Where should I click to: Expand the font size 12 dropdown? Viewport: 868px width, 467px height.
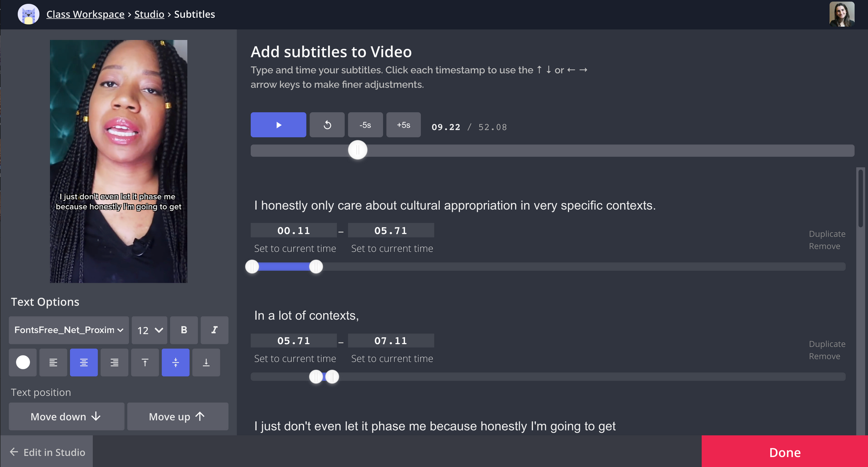[x=150, y=330]
